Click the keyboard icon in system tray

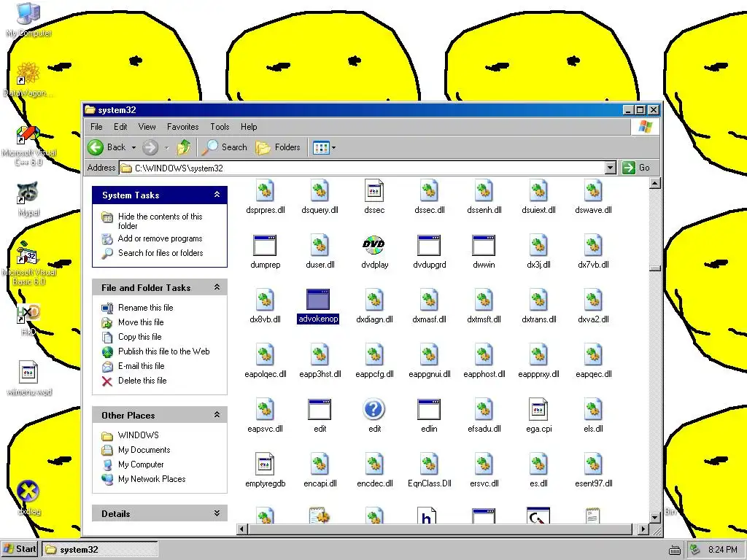675,550
